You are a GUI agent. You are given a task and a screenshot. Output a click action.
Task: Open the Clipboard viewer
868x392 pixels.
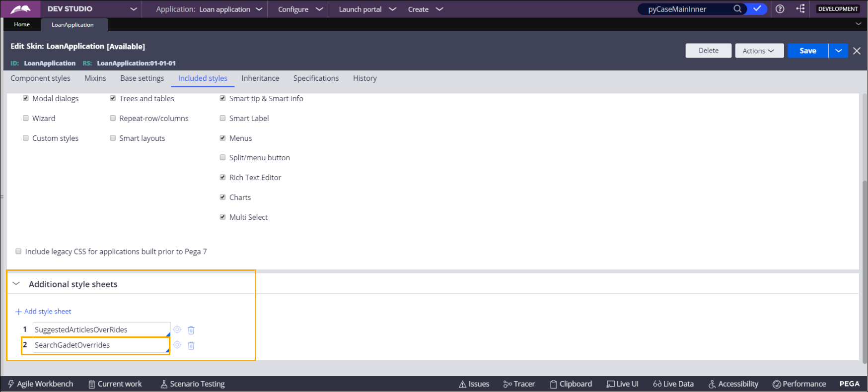click(571, 384)
